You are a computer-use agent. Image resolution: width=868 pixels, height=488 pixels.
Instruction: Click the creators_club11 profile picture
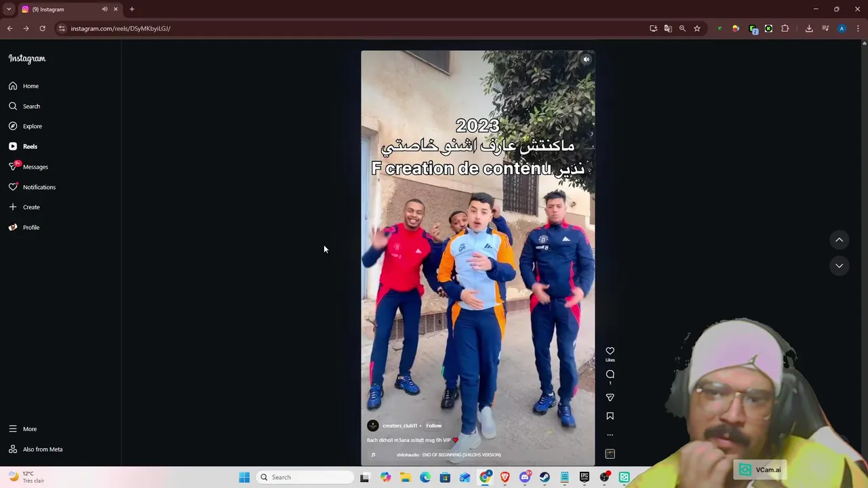tap(372, 426)
